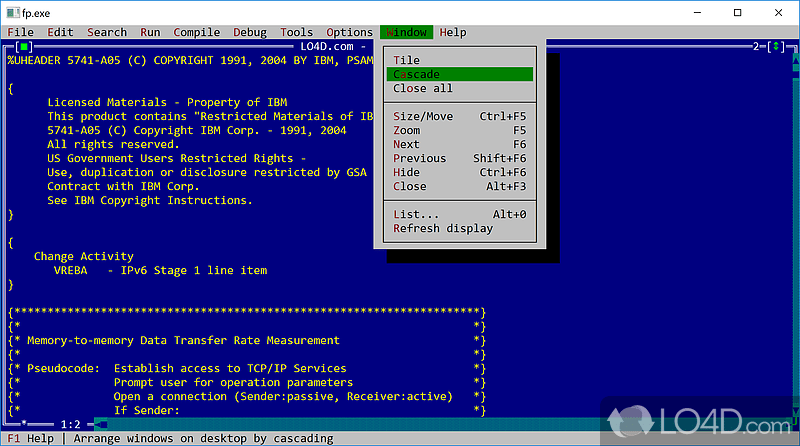
Task: Select Refresh display menu entry
Action: (460, 229)
